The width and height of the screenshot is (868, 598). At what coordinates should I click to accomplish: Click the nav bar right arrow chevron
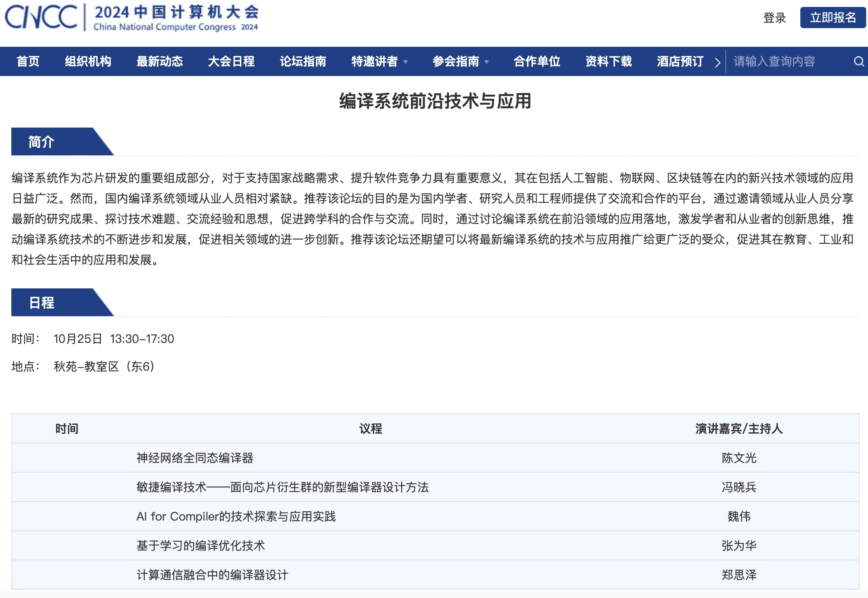tap(717, 62)
